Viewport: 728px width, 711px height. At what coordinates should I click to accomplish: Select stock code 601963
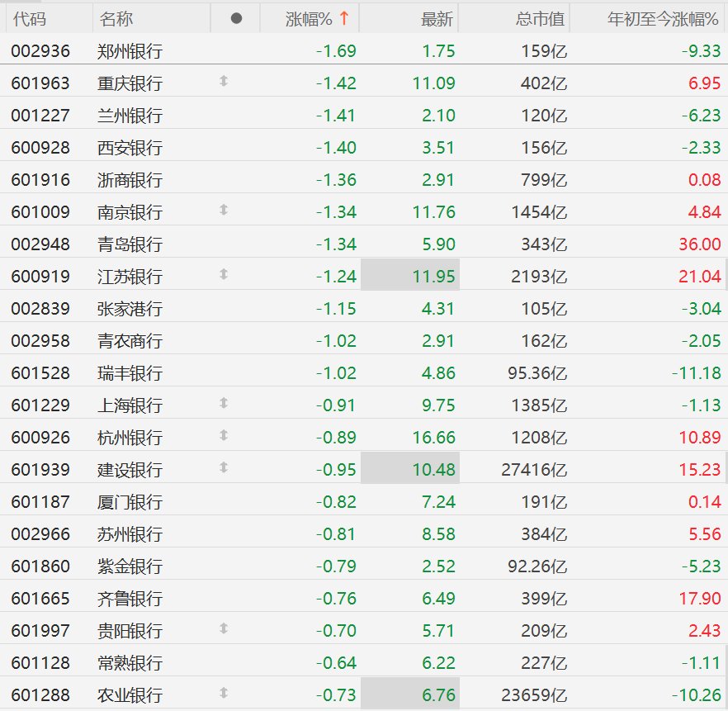[40, 83]
